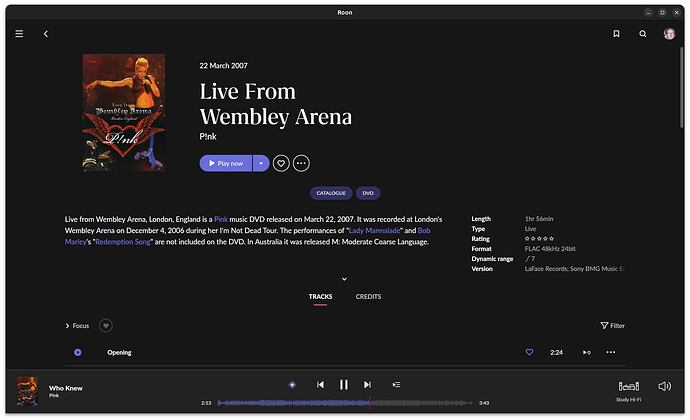Open the Pink artist link in description

pyautogui.click(x=221, y=219)
